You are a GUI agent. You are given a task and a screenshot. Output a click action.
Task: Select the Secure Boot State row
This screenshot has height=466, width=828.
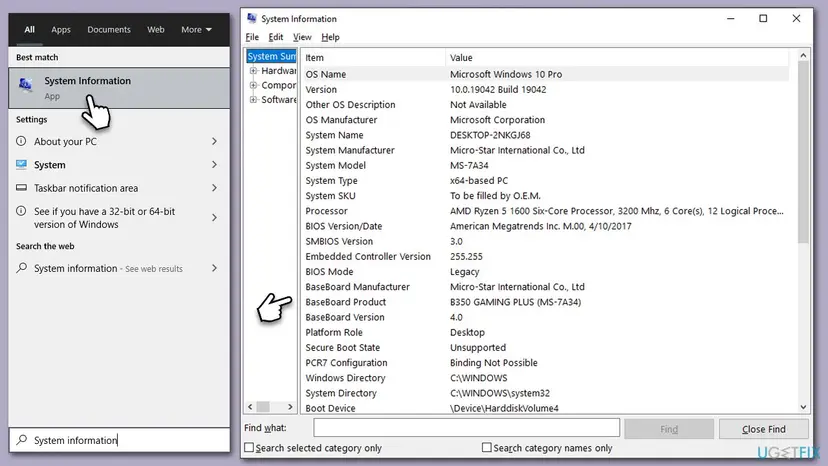(x=545, y=347)
